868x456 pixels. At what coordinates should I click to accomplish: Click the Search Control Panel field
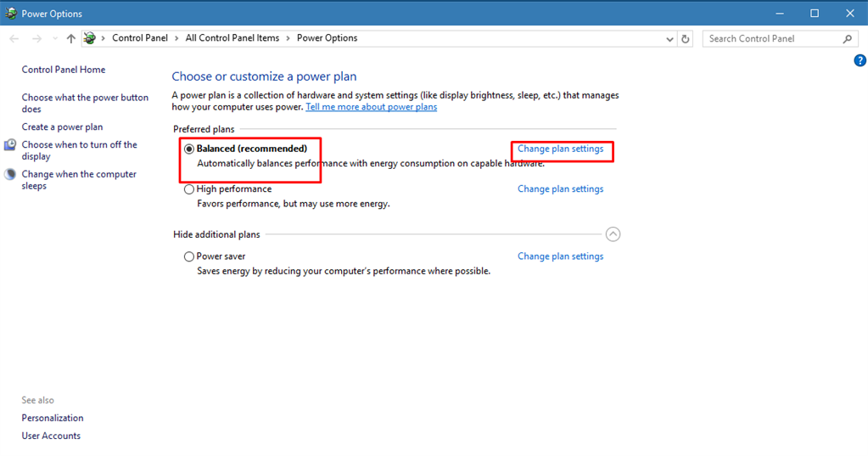(x=770, y=39)
